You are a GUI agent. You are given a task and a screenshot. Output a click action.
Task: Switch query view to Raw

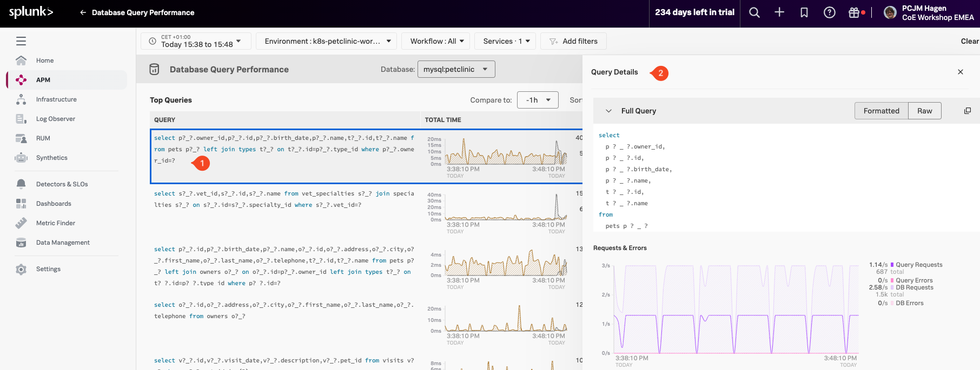point(924,111)
